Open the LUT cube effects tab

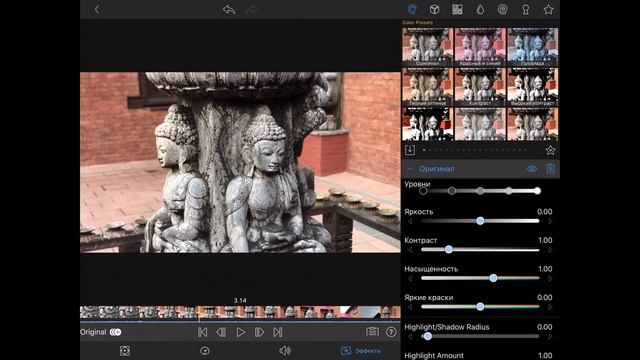point(434,9)
